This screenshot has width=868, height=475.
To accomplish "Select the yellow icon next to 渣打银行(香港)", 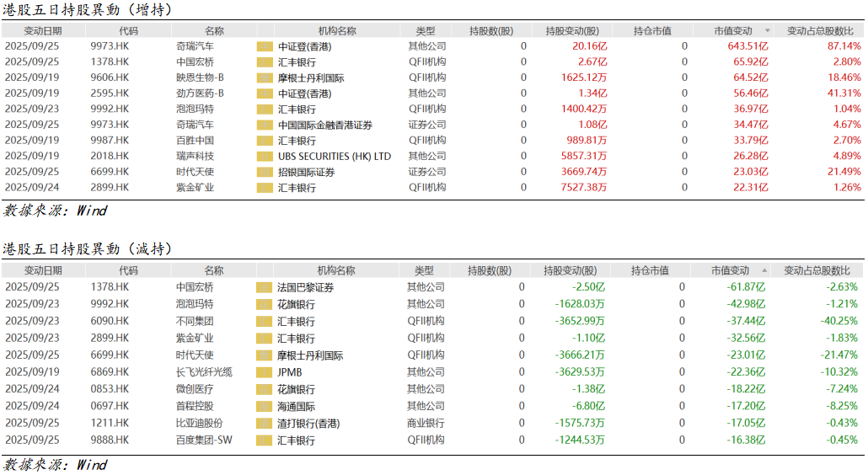I will 263,424.
